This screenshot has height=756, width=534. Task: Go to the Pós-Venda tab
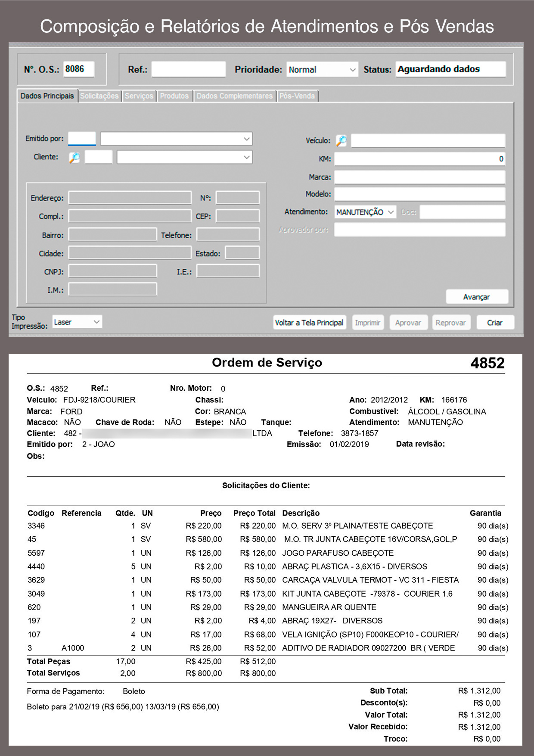click(297, 96)
